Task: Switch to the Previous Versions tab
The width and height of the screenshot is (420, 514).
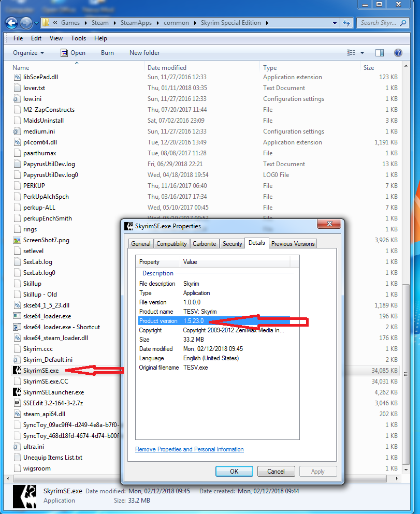Action: (293, 244)
